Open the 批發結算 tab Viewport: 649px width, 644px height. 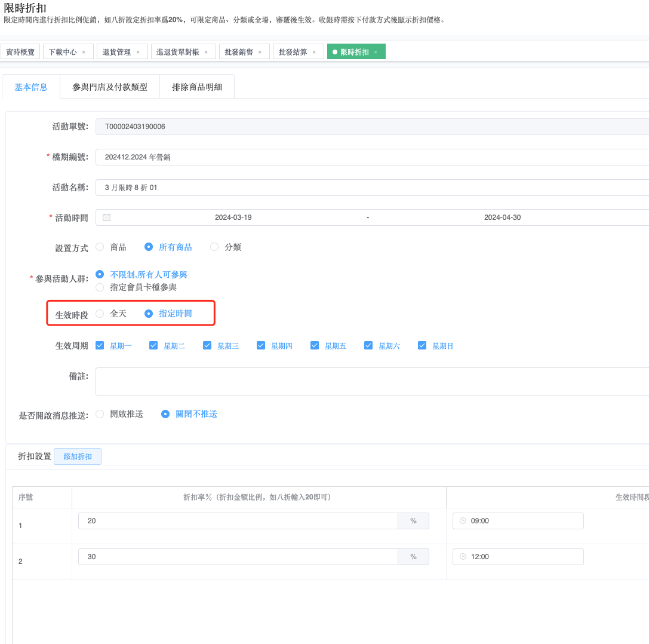click(x=293, y=52)
